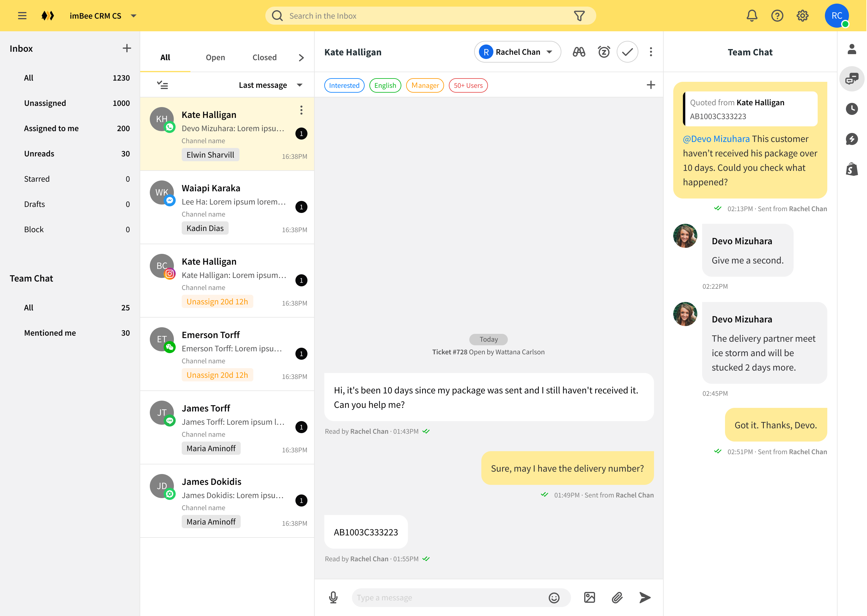Toggle the Team Chat panel icon
Screen dimensions: 867x616
pyautogui.click(x=851, y=79)
